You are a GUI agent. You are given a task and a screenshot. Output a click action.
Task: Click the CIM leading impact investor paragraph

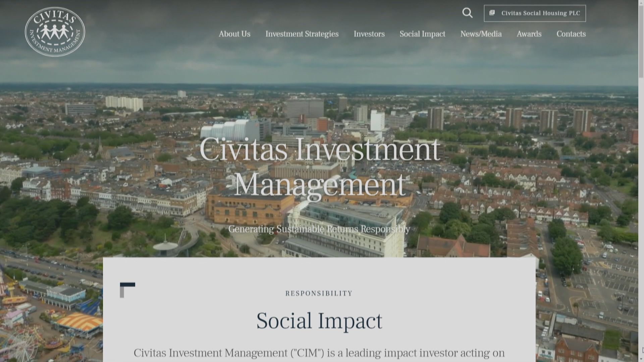click(x=319, y=354)
